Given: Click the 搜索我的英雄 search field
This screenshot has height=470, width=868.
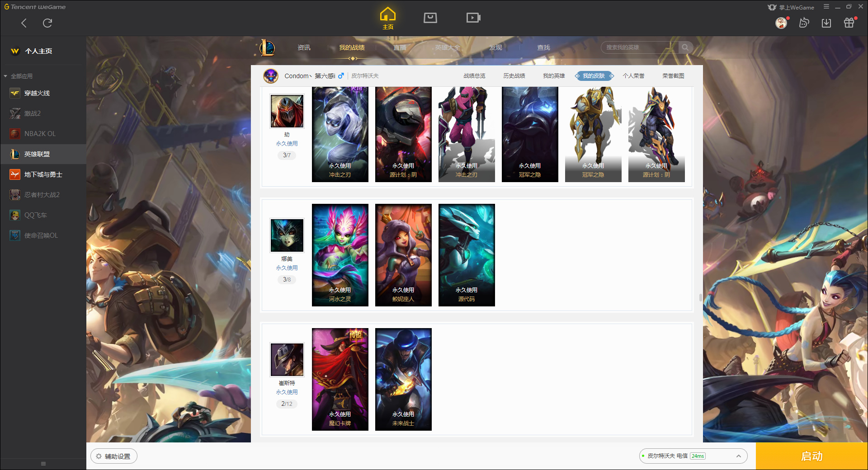Looking at the screenshot, I should [x=640, y=47].
